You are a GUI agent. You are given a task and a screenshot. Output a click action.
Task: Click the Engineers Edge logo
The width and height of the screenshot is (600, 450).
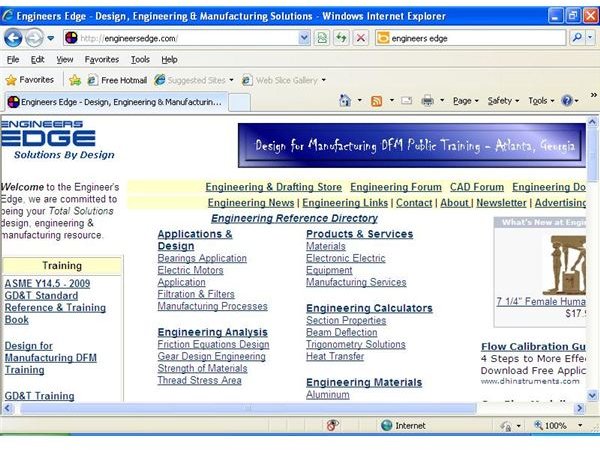coord(57,140)
